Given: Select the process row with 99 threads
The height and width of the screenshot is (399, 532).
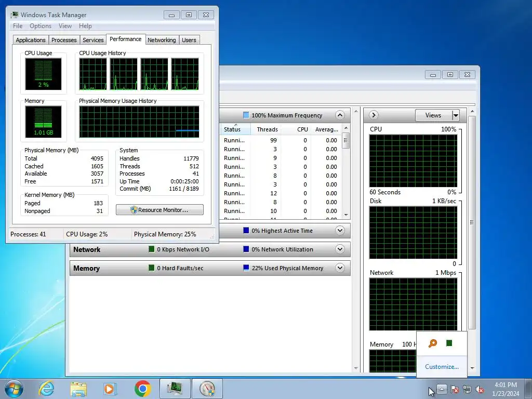Looking at the screenshot, I should tap(281, 140).
